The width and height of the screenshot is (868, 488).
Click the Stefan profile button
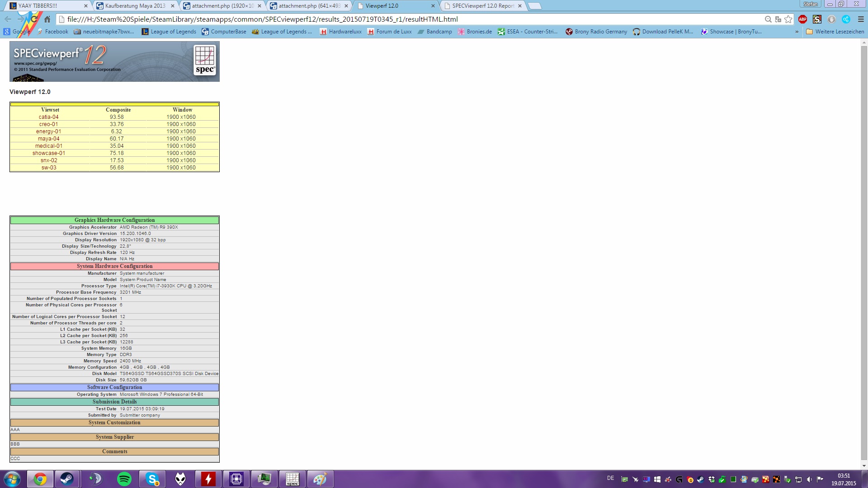coord(811,4)
